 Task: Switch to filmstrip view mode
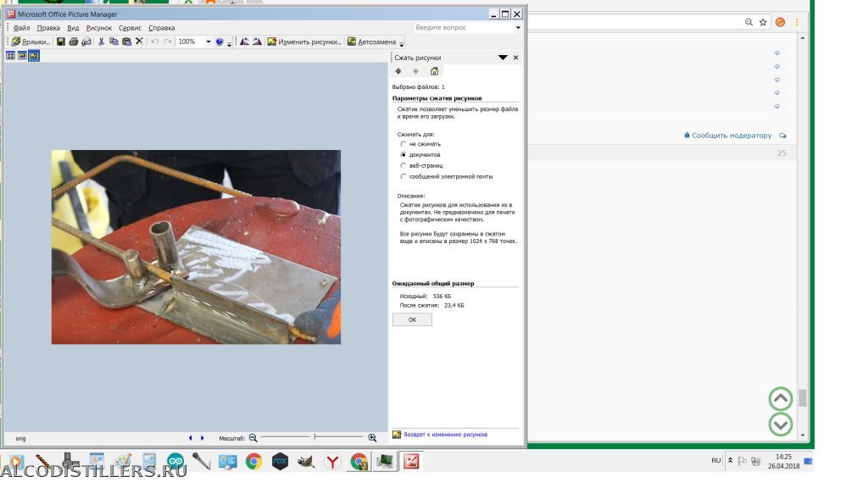click(22, 56)
